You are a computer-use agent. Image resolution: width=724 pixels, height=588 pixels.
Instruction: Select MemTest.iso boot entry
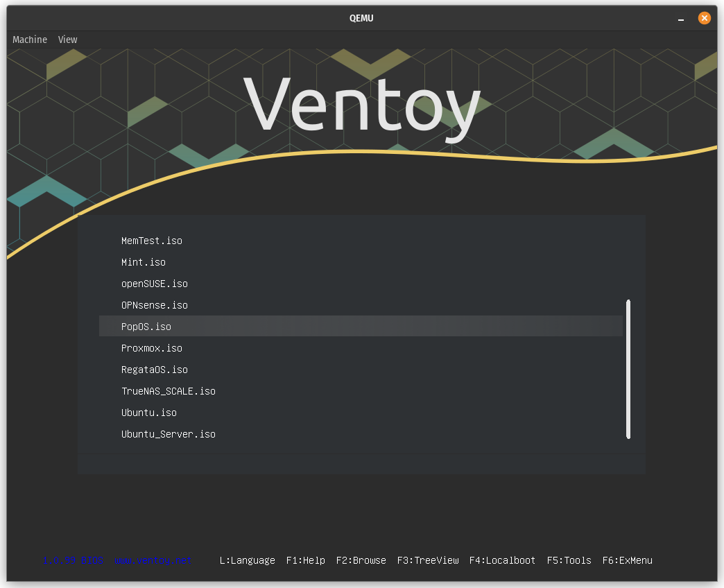click(x=361, y=241)
